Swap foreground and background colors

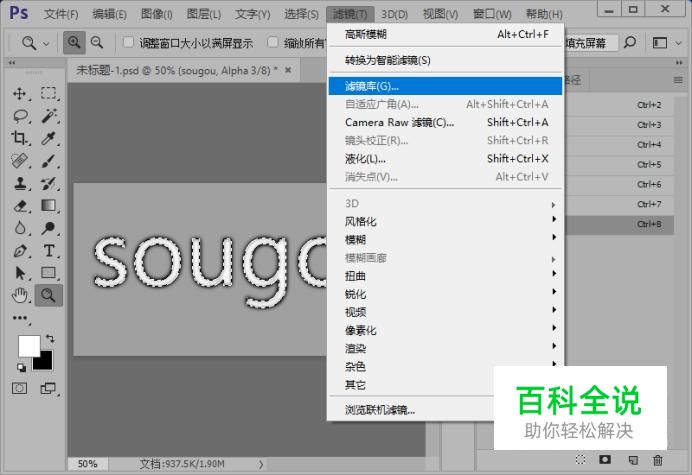point(50,339)
